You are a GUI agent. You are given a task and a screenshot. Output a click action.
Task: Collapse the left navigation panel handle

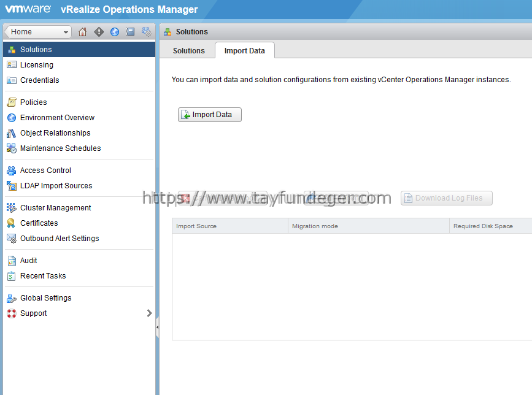[x=158, y=327]
